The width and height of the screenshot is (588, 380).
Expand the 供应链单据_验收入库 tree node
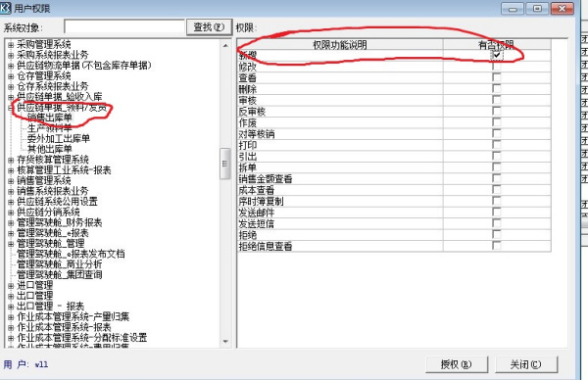point(11,97)
